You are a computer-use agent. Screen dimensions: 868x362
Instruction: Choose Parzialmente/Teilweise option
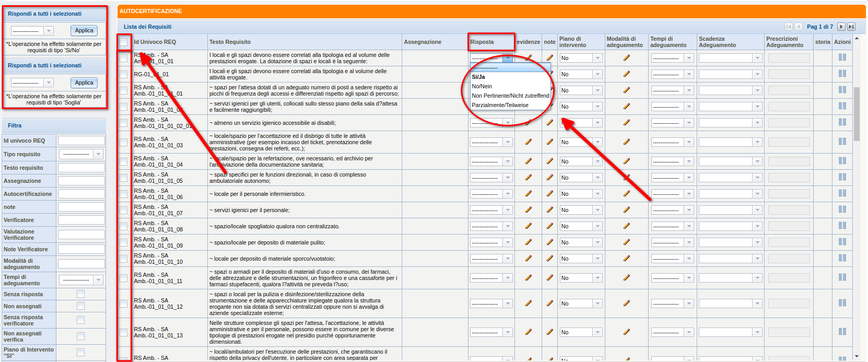click(x=510, y=105)
